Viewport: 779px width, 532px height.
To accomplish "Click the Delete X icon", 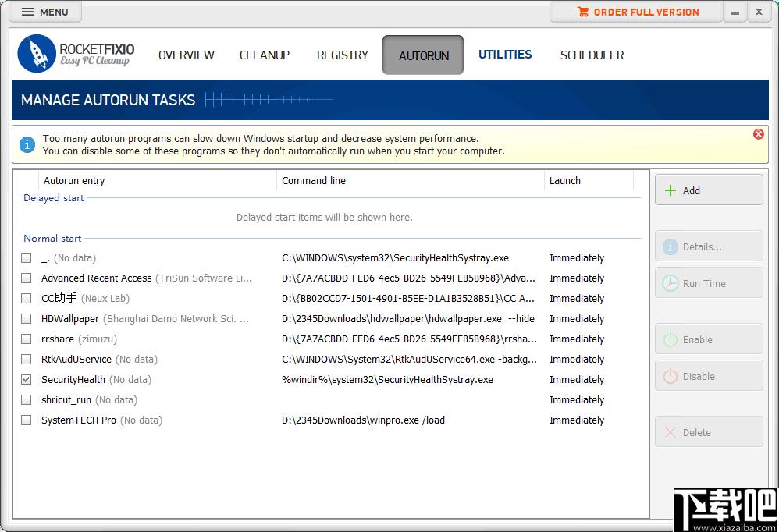I will click(x=671, y=432).
